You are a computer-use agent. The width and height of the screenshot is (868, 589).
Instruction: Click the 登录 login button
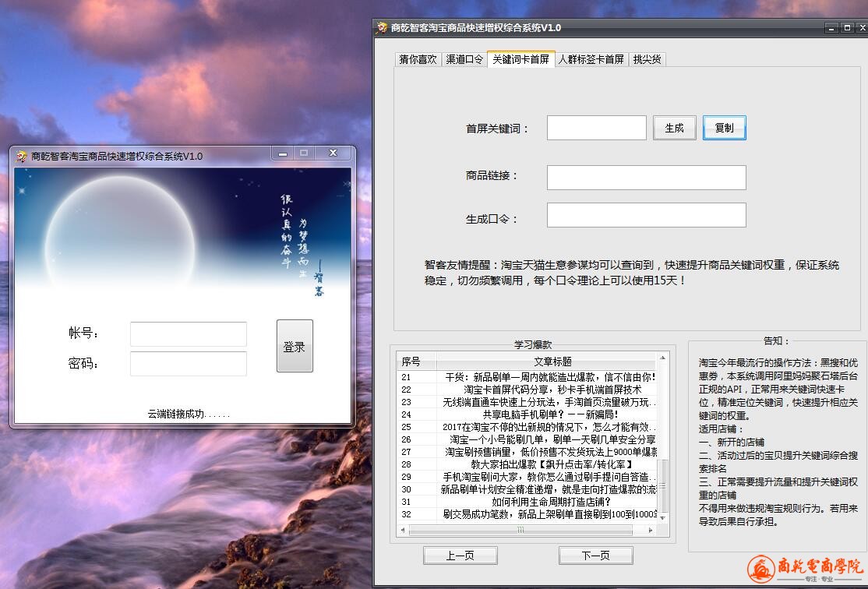pos(295,347)
